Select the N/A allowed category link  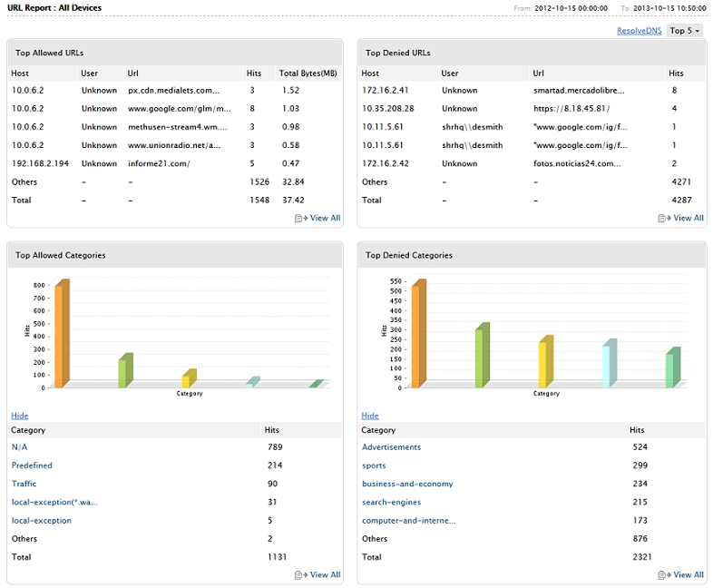(20, 447)
